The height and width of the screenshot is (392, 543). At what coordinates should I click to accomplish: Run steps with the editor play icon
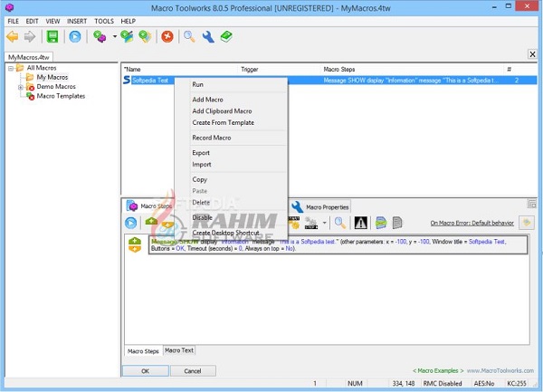coord(130,223)
